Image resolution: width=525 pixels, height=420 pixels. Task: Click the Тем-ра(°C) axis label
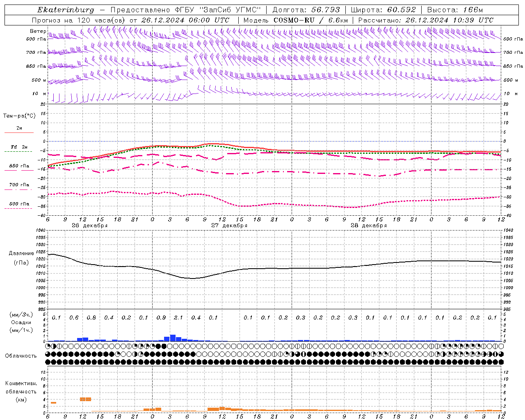tap(19, 116)
